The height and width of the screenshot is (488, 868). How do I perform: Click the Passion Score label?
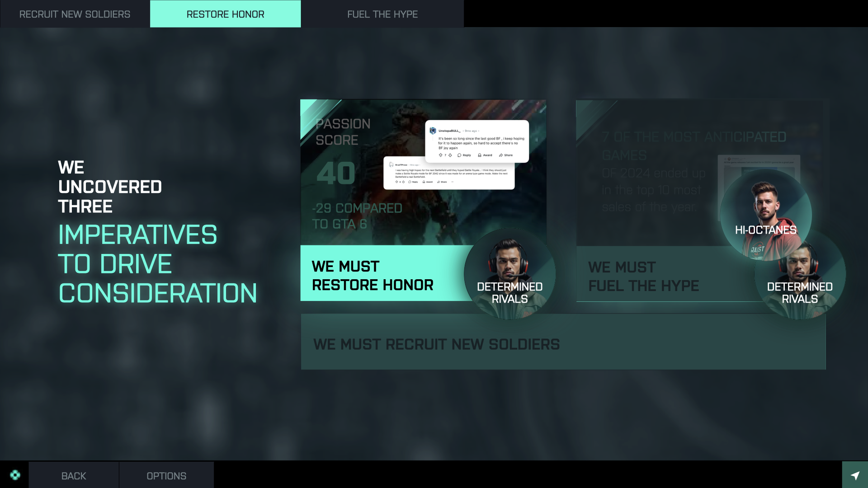pos(343,132)
